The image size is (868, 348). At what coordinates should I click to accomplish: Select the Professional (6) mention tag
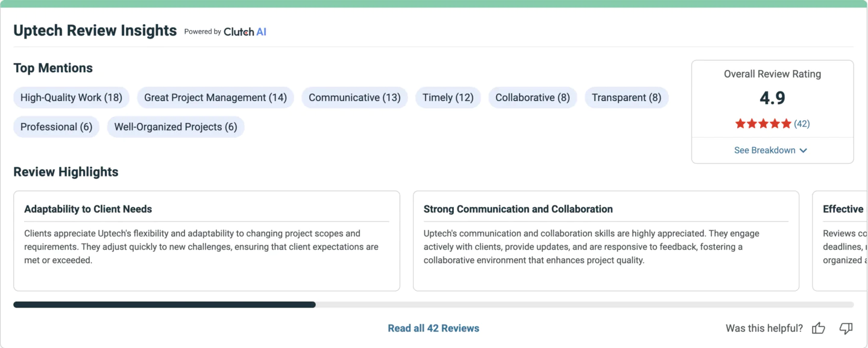point(56,127)
